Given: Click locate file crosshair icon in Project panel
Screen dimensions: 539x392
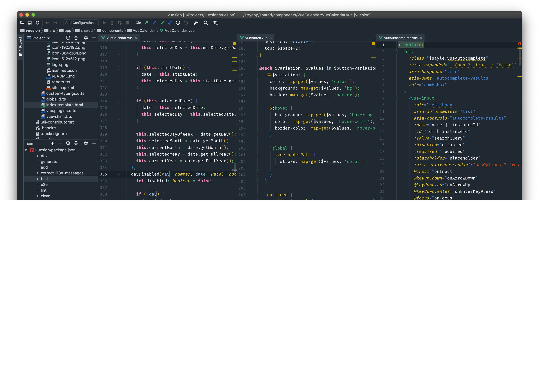Looking at the screenshot, I should tap(68, 38).
